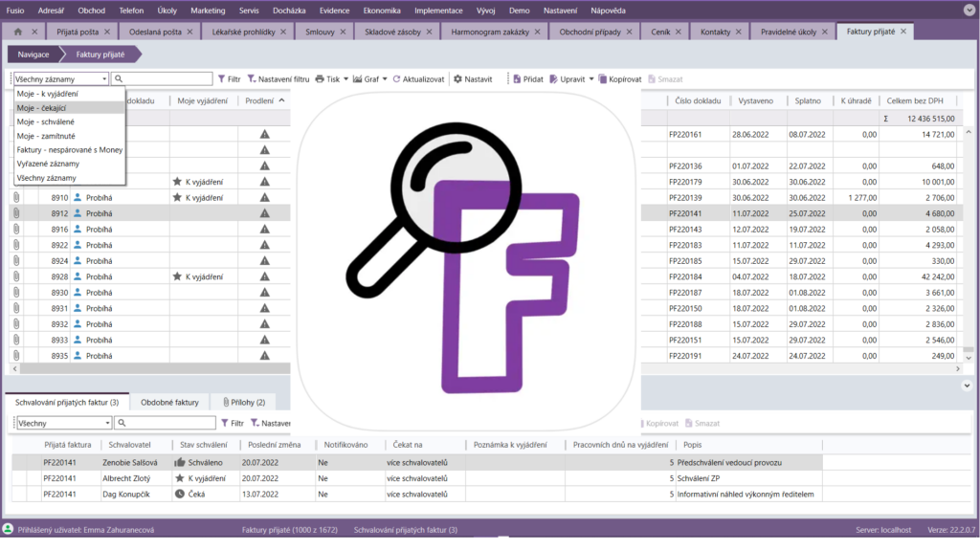Collapse the lower detail panel with chevron
This screenshot has width=980, height=551.
966,385
